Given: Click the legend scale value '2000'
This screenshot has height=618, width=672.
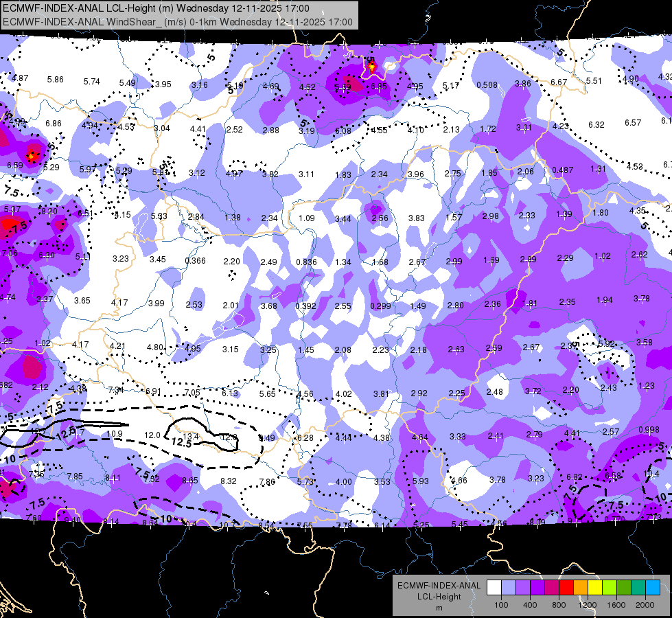Looking at the screenshot, I should coord(645,605).
